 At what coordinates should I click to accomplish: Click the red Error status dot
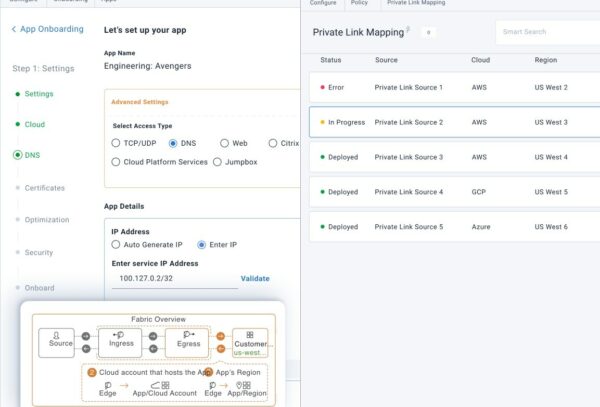click(321, 88)
